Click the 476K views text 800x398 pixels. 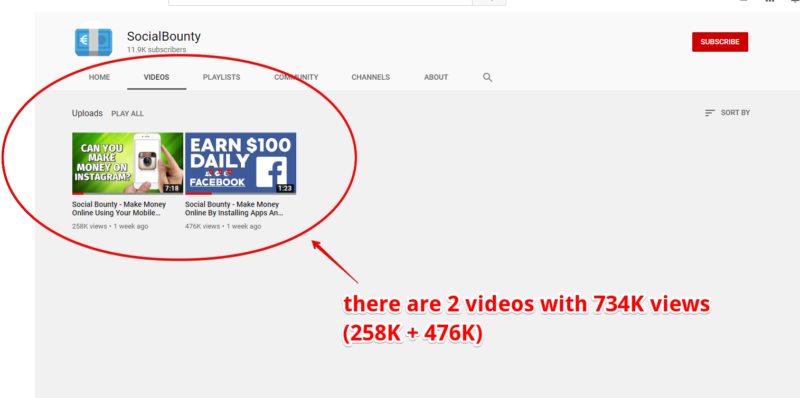pyautogui.click(x=203, y=226)
